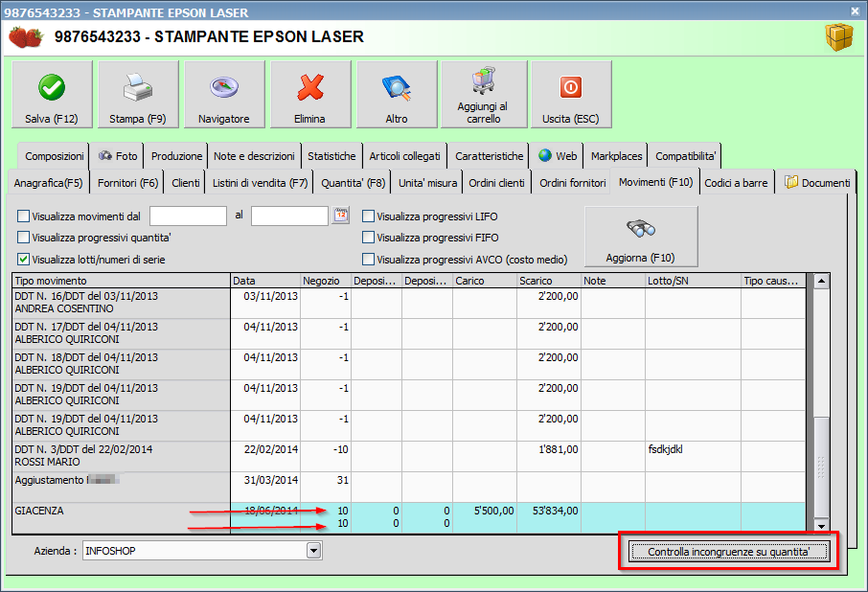Viewport: 868px width, 592px height.
Task: Select row DDT N. 17/DDT del 04/11/2013
Action: point(409,333)
